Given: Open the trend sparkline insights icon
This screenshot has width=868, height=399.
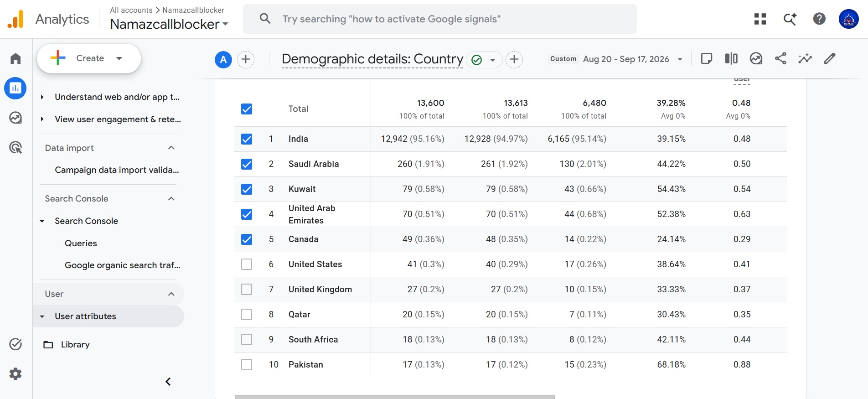Looking at the screenshot, I should [x=805, y=58].
